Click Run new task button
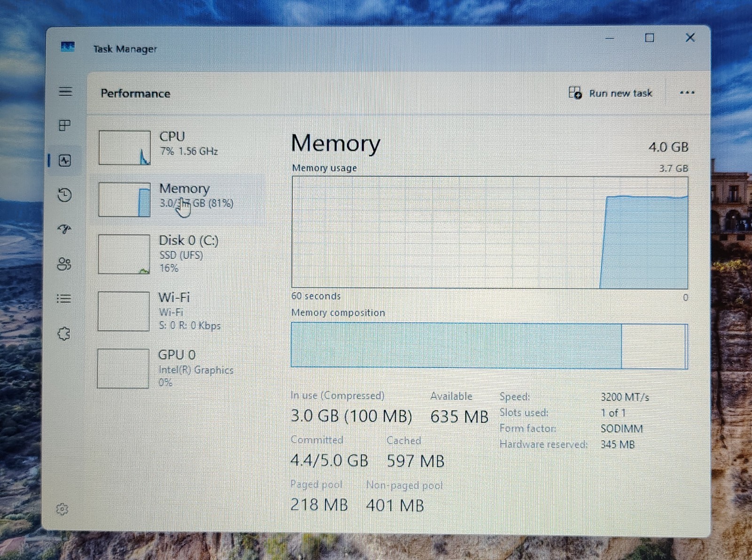 pyautogui.click(x=611, y=93)
